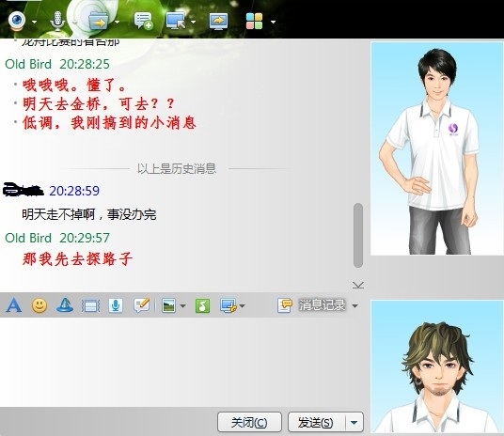Open font settings letter A icon
This screenshot has width=504, height=436.
(14, 305)
